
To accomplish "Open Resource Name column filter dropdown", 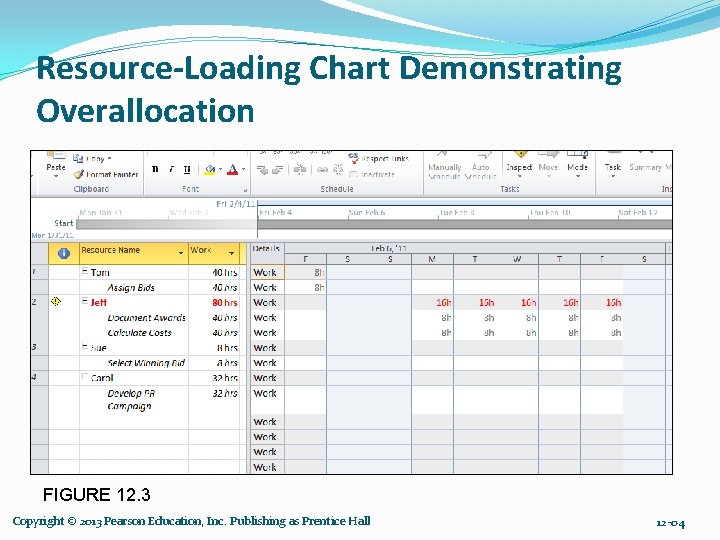I will click(181, 253).
